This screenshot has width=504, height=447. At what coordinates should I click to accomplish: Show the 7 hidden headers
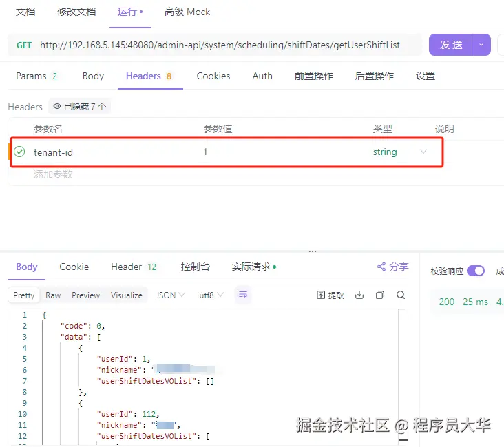click(x=80, y=107)
